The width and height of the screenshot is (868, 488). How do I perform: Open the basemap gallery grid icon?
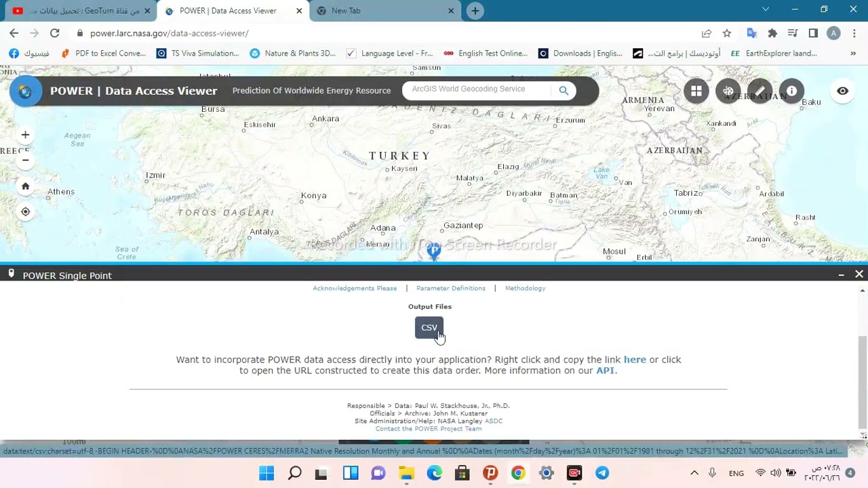coord(696,91)
